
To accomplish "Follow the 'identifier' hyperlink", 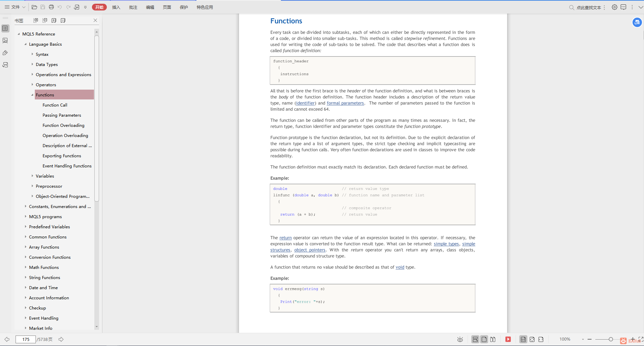I will (x=306, y=103).
